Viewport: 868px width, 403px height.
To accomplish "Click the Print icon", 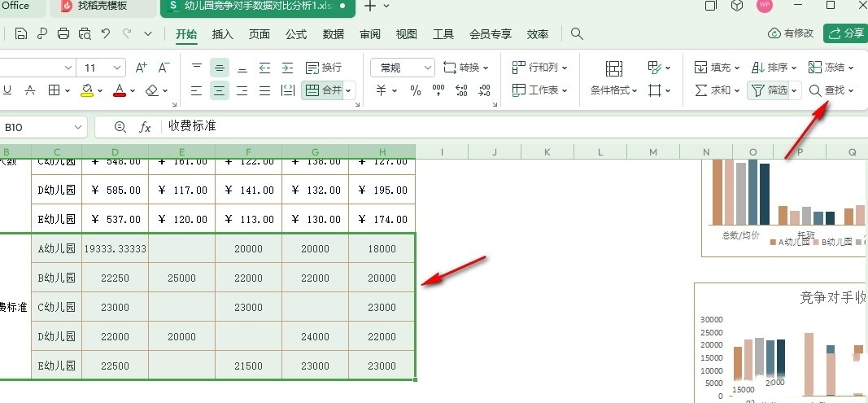I will [x=63, y=34].
